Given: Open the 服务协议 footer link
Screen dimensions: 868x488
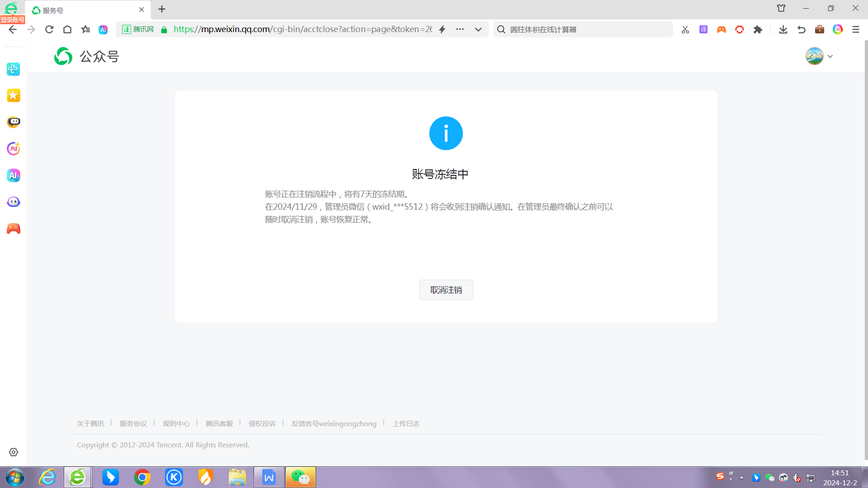Looking at the screenshot, I should 133,423.
